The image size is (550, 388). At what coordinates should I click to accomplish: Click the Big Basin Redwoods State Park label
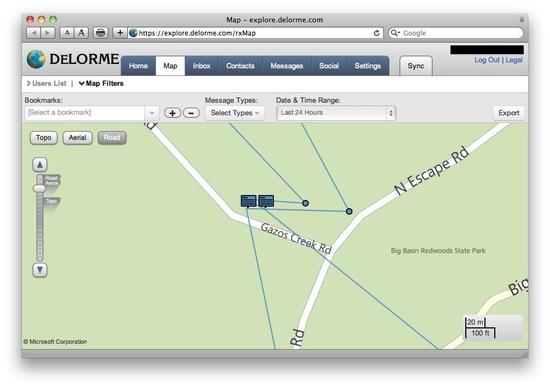point(438,250)
